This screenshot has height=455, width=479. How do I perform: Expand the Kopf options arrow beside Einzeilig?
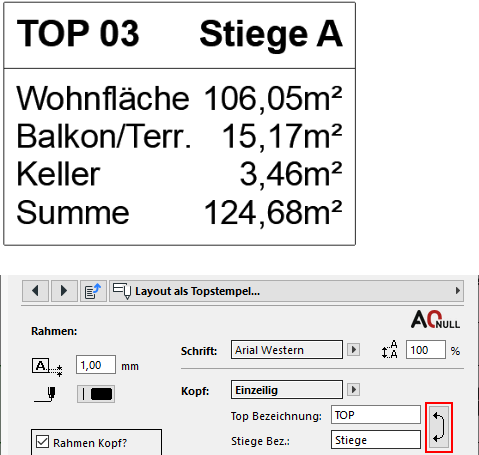click(353, 389)
